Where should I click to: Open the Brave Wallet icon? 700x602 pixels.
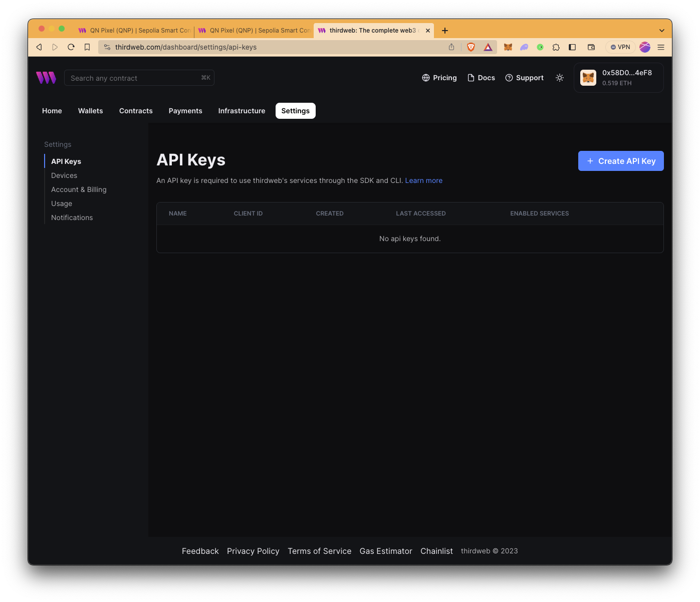[591, 47]
